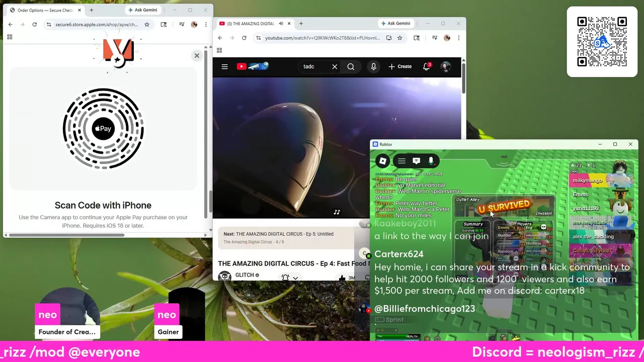The image size is (644, 362).
Task: Open the YouTube guide menu icon
Action: click(x=224, y=66)
